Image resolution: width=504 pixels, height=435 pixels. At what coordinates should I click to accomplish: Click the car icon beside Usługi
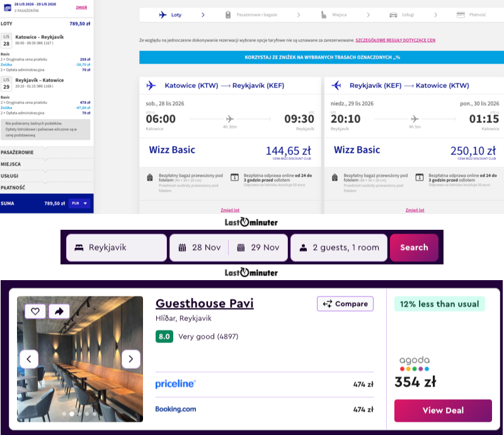(393, 14)
